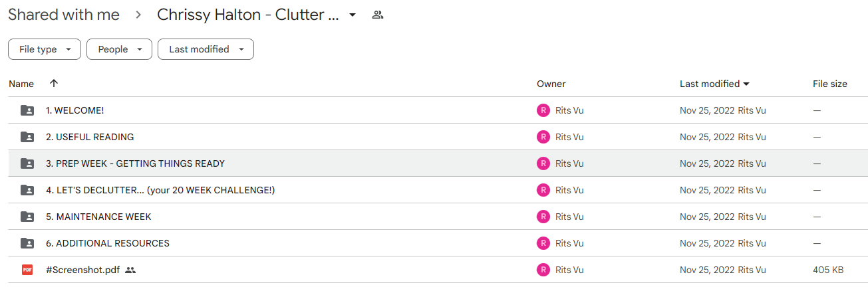Viewport: 868px width, 299px height.
Task: Click the shared people icon next to folder title
Action: (378, 15)
